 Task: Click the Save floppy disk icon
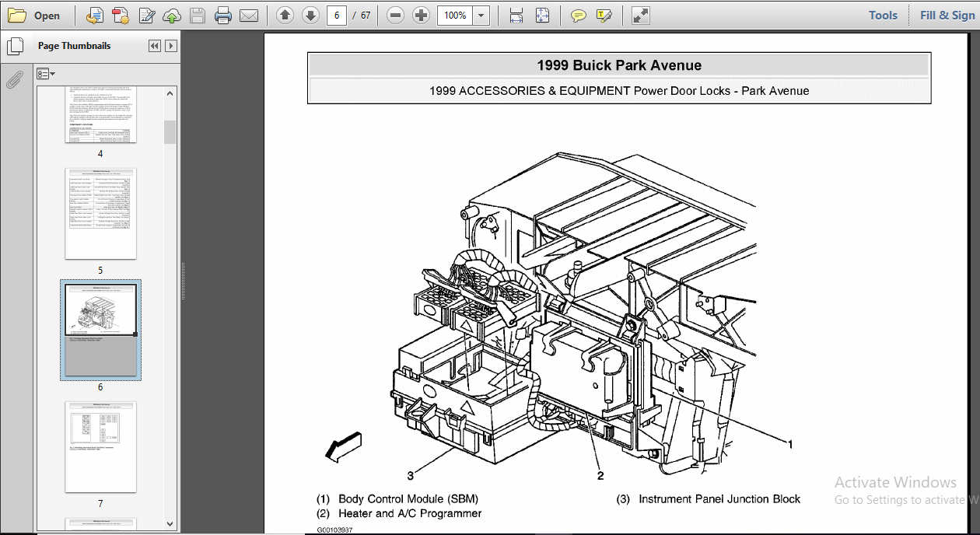tap(198, 16)
